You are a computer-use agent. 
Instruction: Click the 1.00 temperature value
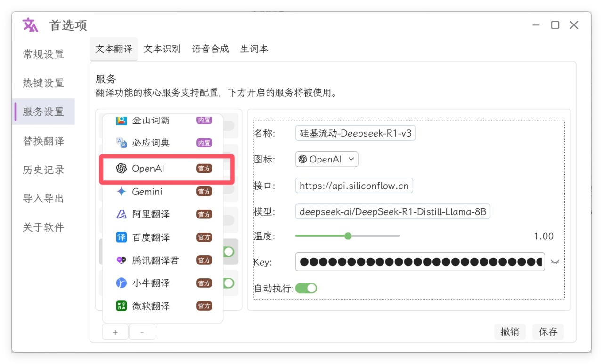(x=544, y=236)
